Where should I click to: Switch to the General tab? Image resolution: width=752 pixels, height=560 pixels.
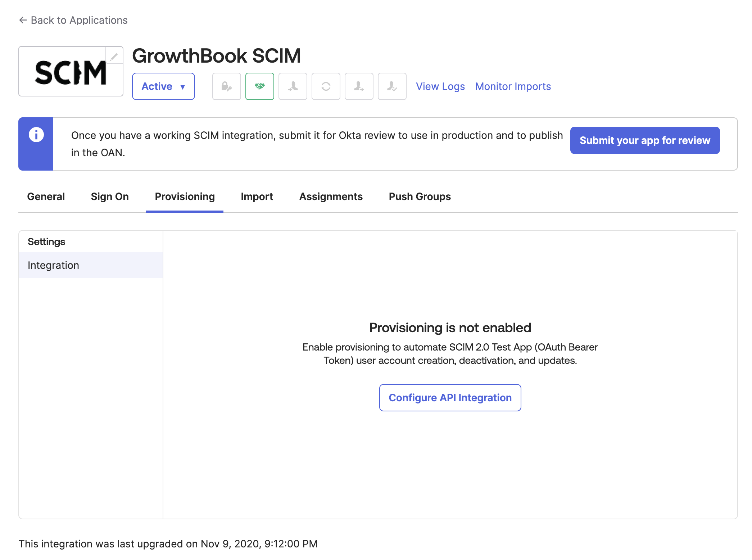tap(46, 197)
